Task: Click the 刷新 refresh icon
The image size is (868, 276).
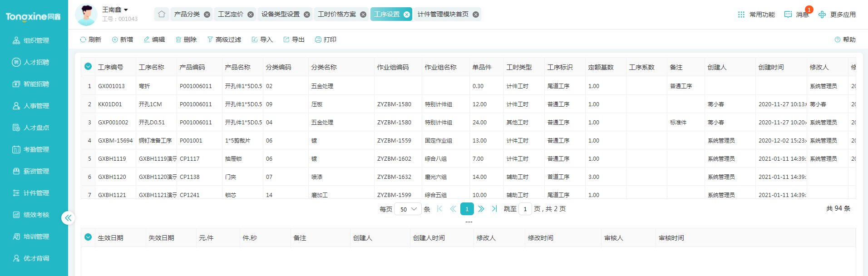Action: pyautogui.click(x=83, y=39)
